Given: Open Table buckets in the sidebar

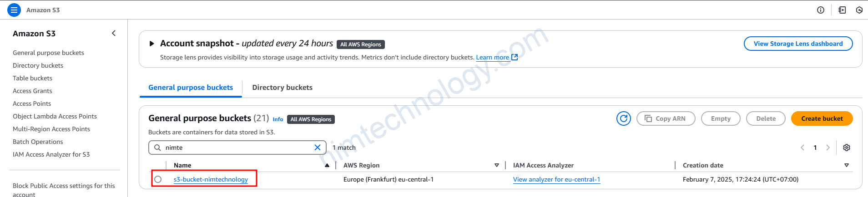Looking at the screenshot, I should [x=32, y=78].
